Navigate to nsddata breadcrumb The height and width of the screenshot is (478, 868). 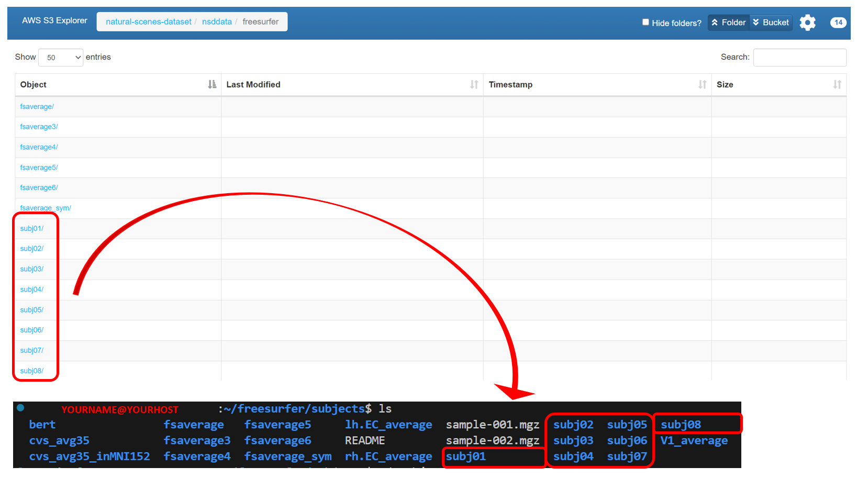[217, 22]
